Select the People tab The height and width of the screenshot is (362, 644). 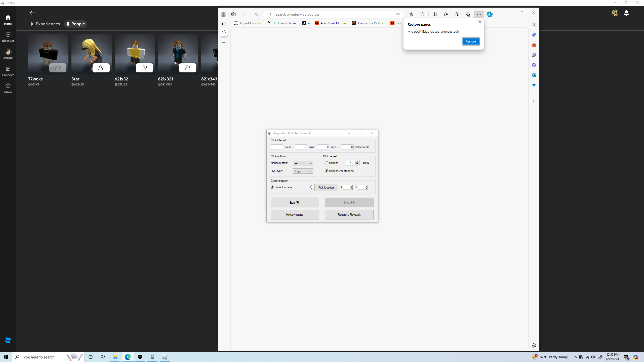75,24
